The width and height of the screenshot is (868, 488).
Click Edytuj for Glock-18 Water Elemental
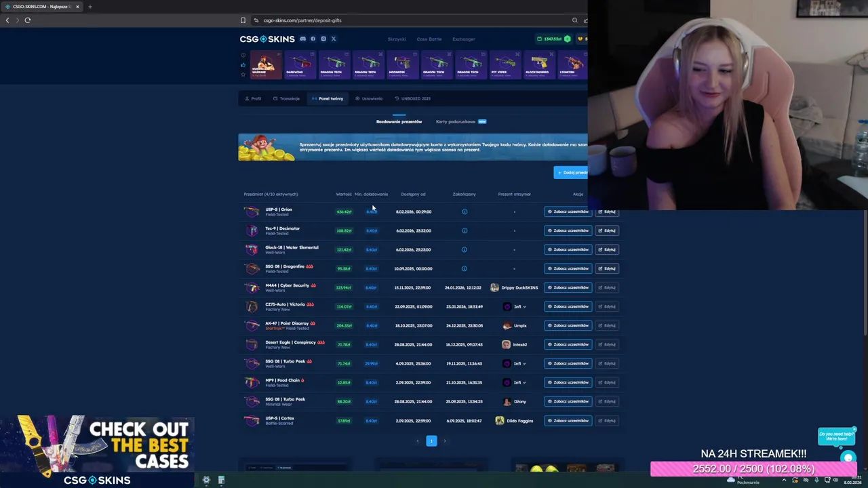[x=607, y=249]
